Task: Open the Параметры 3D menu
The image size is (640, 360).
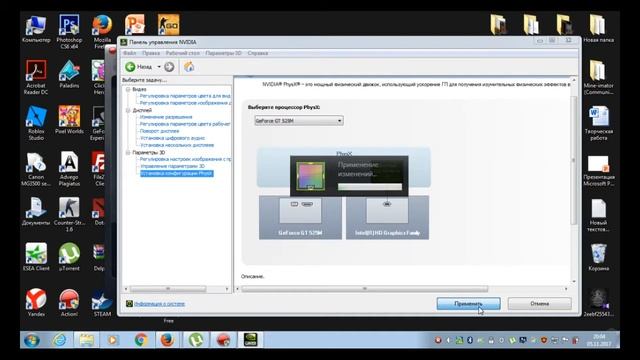Action: [223, 53]
